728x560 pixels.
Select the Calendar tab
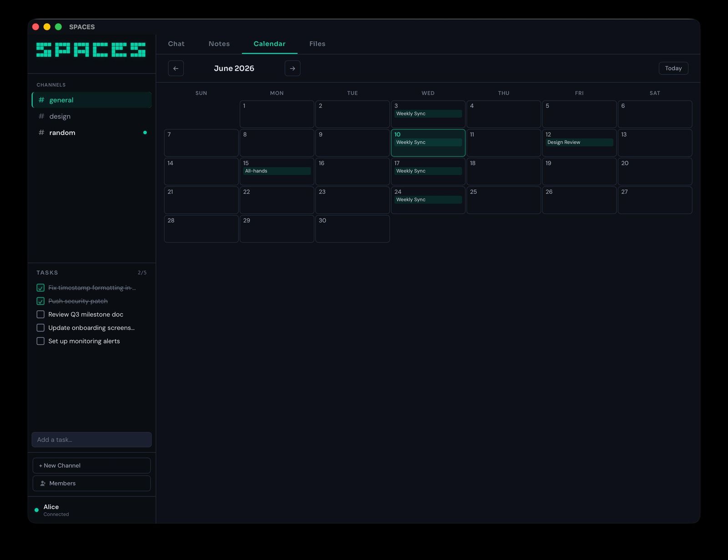point(269,44)
